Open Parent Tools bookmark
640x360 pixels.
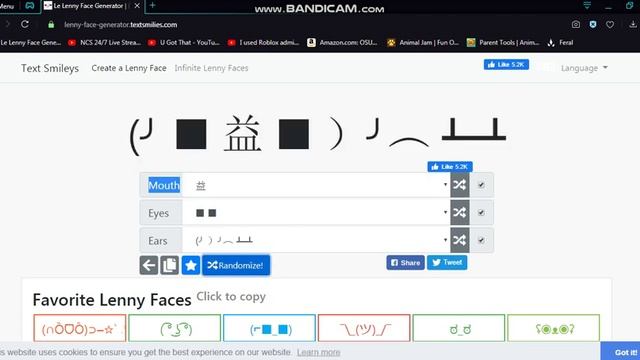point(503,42)
